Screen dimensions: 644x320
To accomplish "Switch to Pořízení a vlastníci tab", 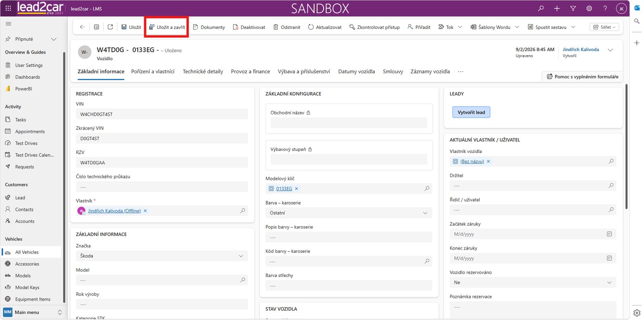I will (153, 72).
